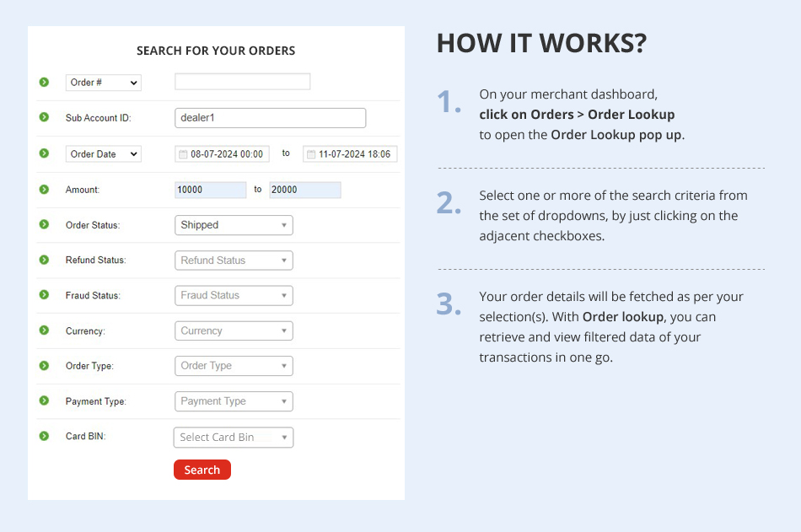Click green arrow icon next to Order Status

pyautogui.click(x=45, y=224)
